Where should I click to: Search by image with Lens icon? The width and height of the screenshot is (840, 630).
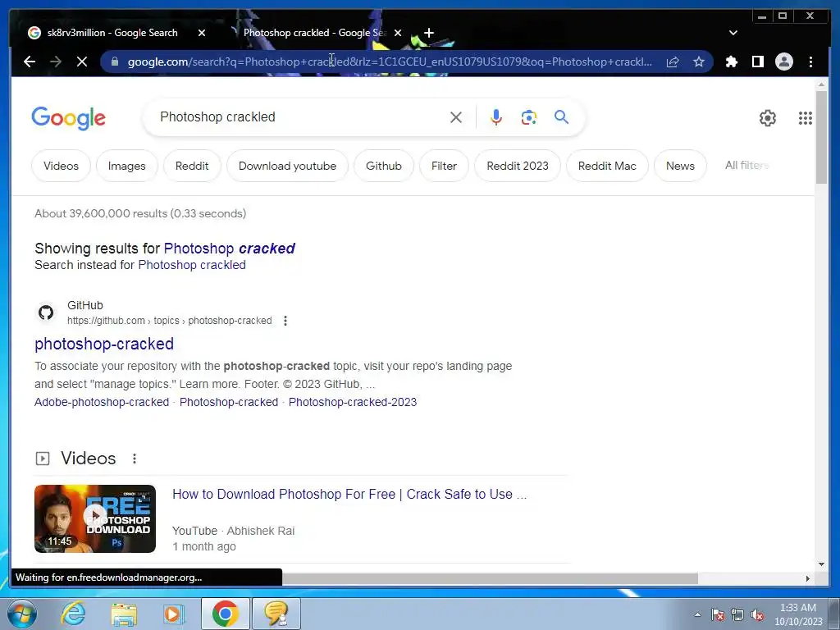click(529, 117)
